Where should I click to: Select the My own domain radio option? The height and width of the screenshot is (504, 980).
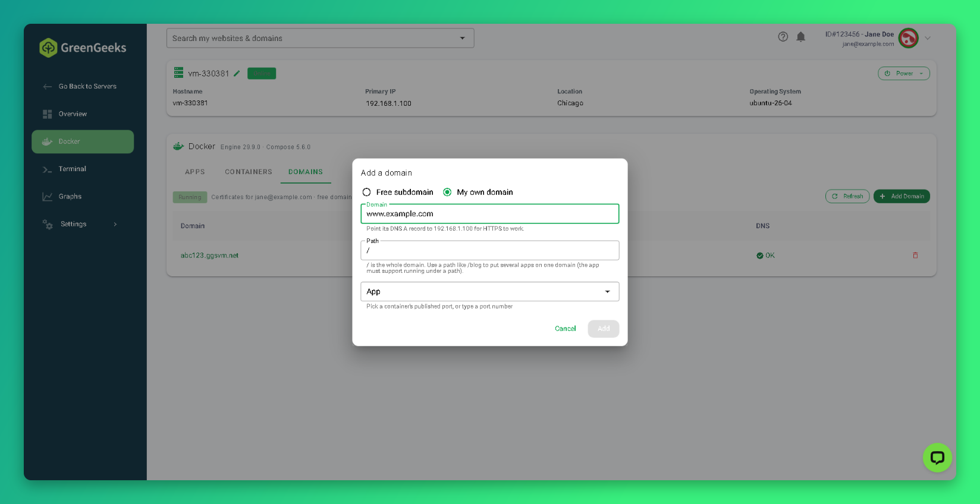pos(447,192)
